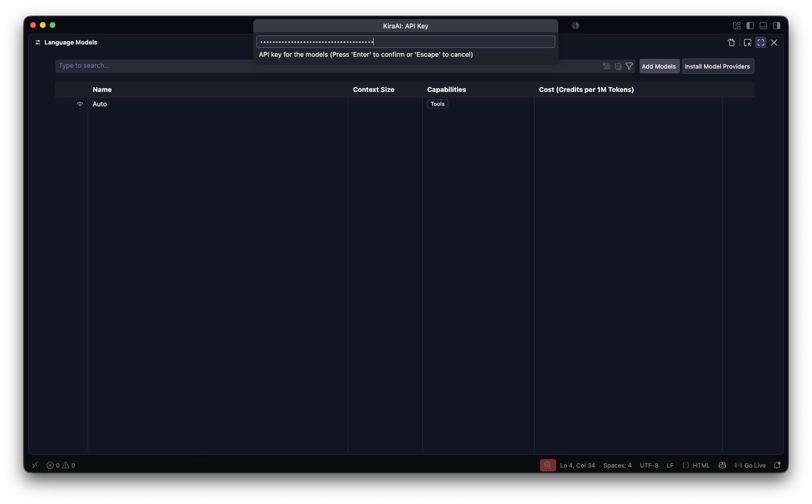Click the Cost (Credits per 1M Tokens) header
The width and height of the screenshot is (812, 504).
coord(586,90)
